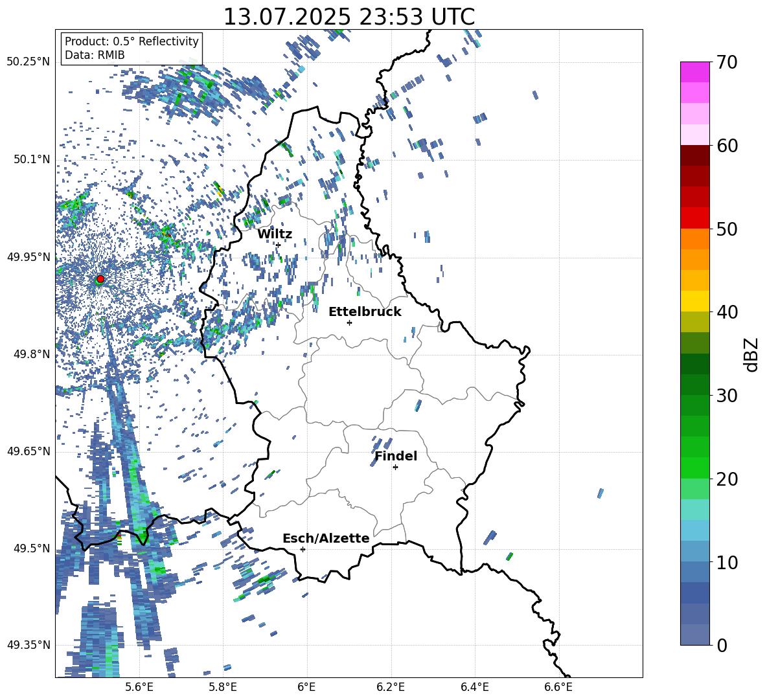Click the '49.35°N' latitude label
Image resolution: width=767 pixels, height=700 pixels.
29,645
